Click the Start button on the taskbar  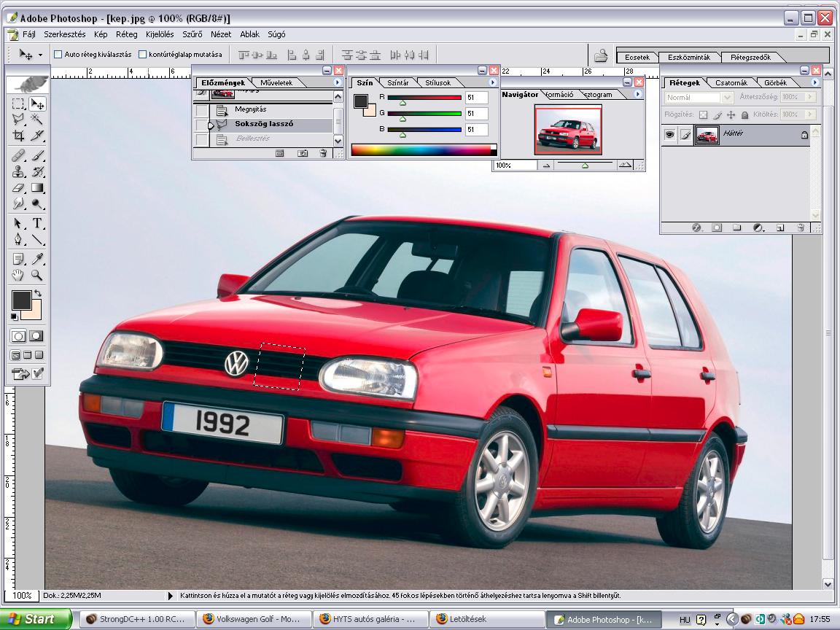tap(35, 619)
